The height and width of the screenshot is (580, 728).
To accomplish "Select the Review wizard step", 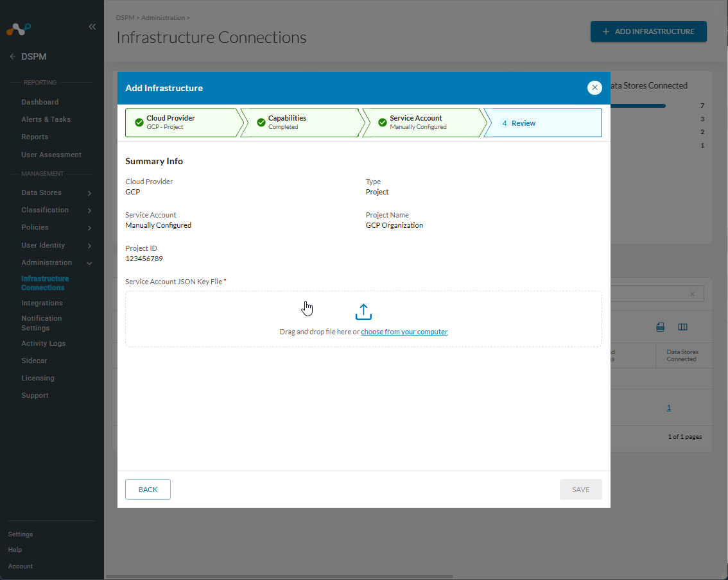I will (x=543, y=123).
